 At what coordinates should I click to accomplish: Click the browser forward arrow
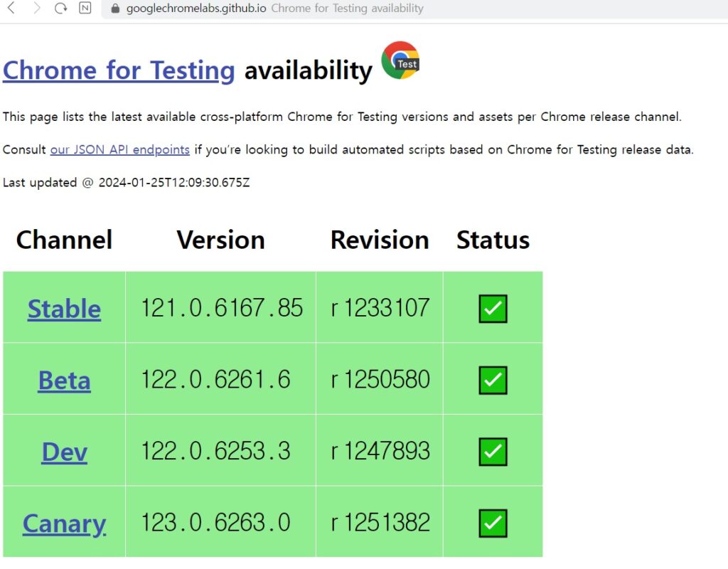click(36, 8)
